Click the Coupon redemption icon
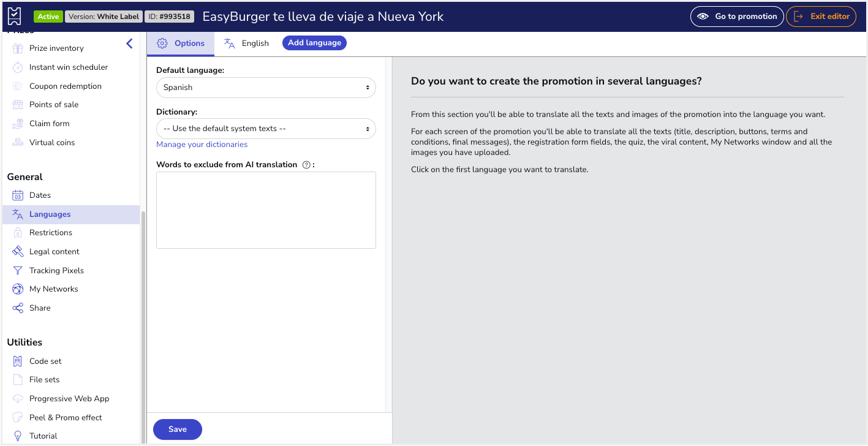The image size is (868, 446). click(18, 86)
